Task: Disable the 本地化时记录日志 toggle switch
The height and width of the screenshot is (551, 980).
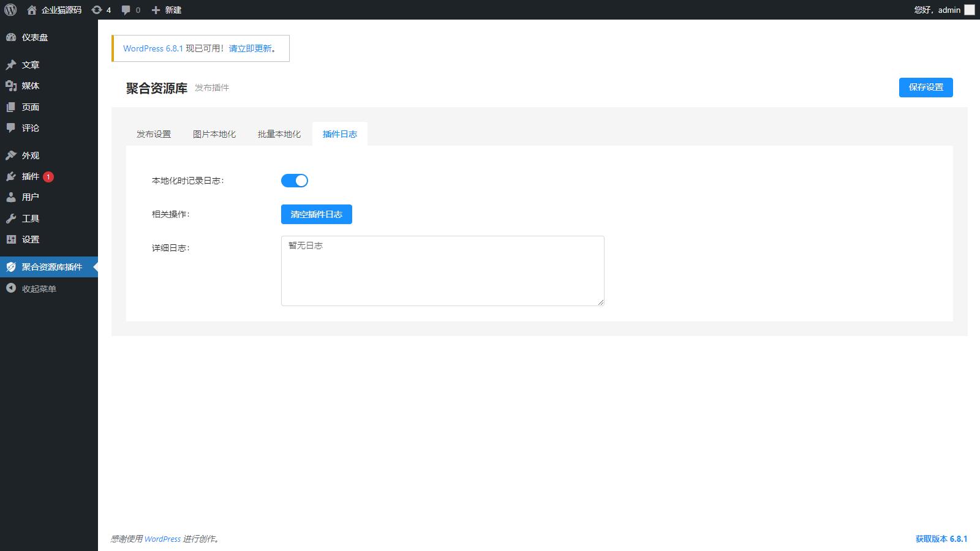Action: (x=295, y=181)
